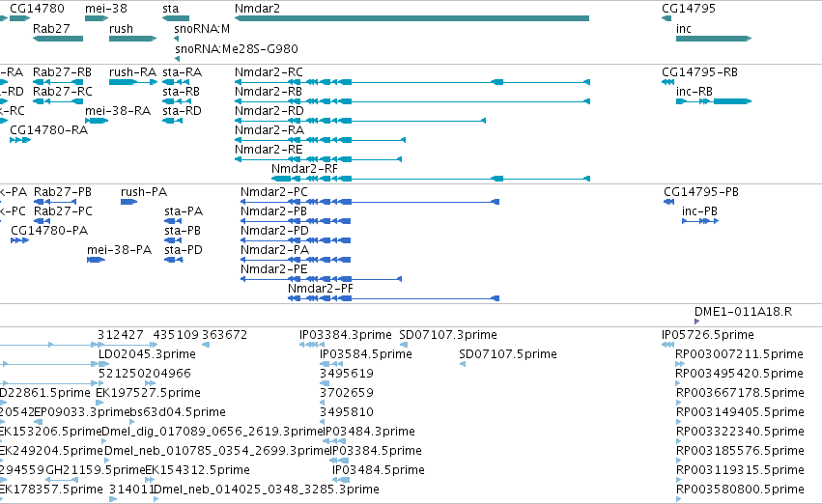822x504 pixels.
Task: Open transcript Nmdar2-RF
Action: point(304,169)
